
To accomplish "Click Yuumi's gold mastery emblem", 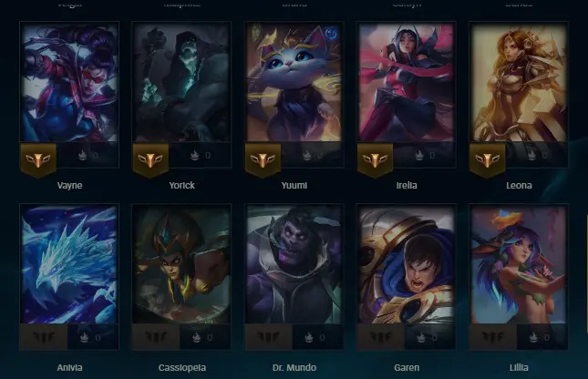I will [263, 160].
